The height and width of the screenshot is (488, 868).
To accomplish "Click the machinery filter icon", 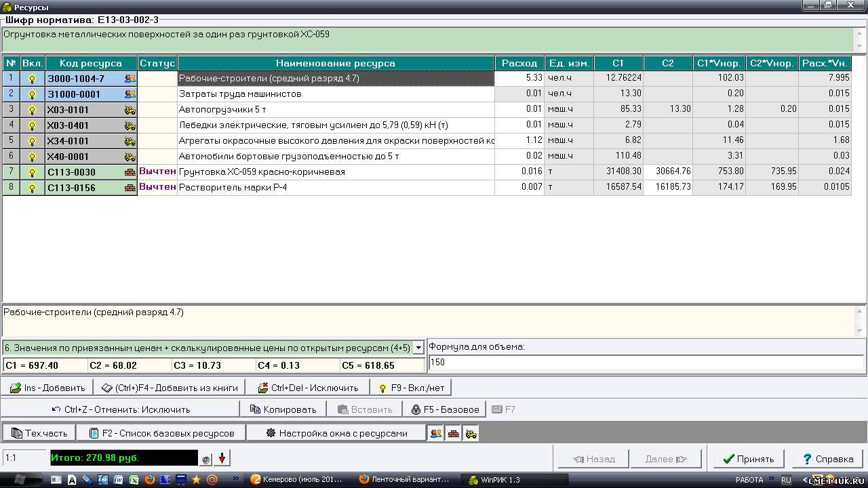I will click(471, 433).
